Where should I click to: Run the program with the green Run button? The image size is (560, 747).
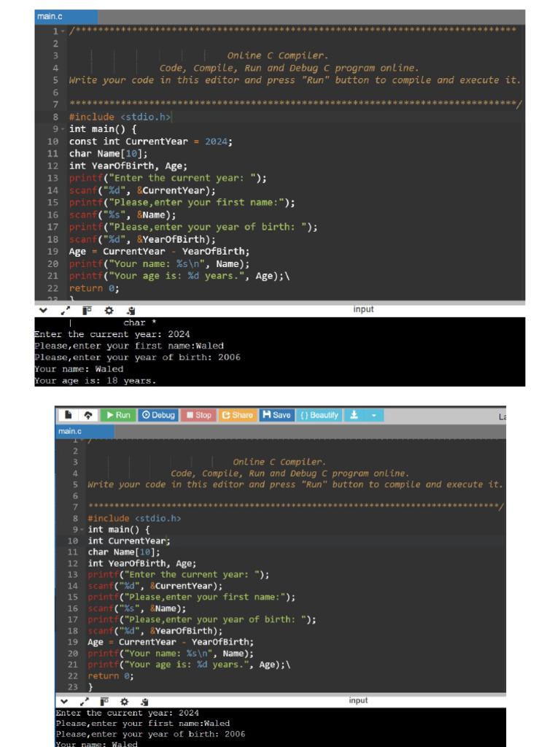coord(118,415)
